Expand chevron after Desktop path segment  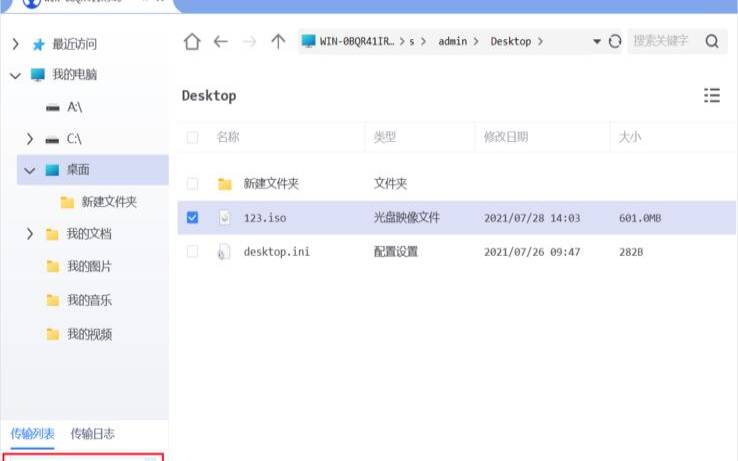pyautogui.click(x=540, y=41)
